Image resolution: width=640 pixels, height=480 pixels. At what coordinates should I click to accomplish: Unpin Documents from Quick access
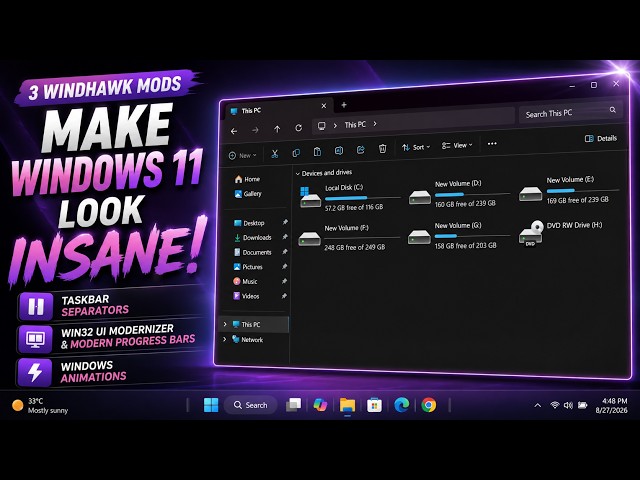(285, 251)
